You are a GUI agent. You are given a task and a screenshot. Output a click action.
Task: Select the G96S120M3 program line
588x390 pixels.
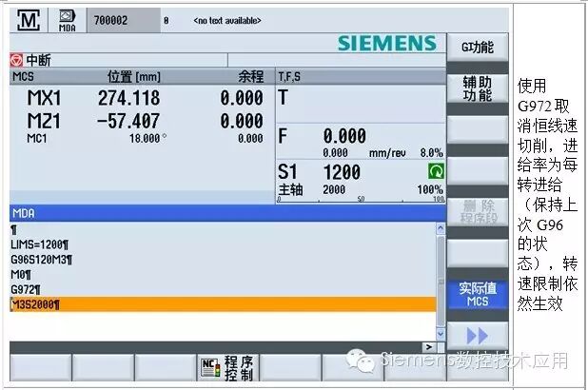pyautogui.click(x=224, y=260)
